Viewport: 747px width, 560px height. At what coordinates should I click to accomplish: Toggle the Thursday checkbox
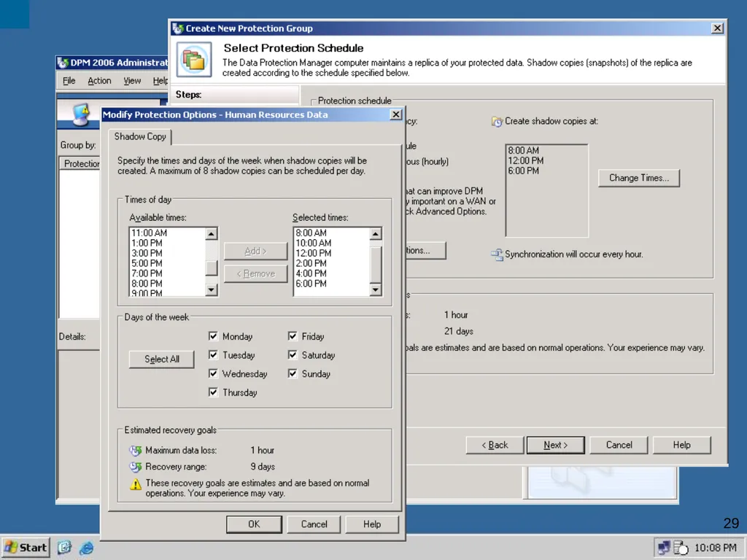[213, 392]
